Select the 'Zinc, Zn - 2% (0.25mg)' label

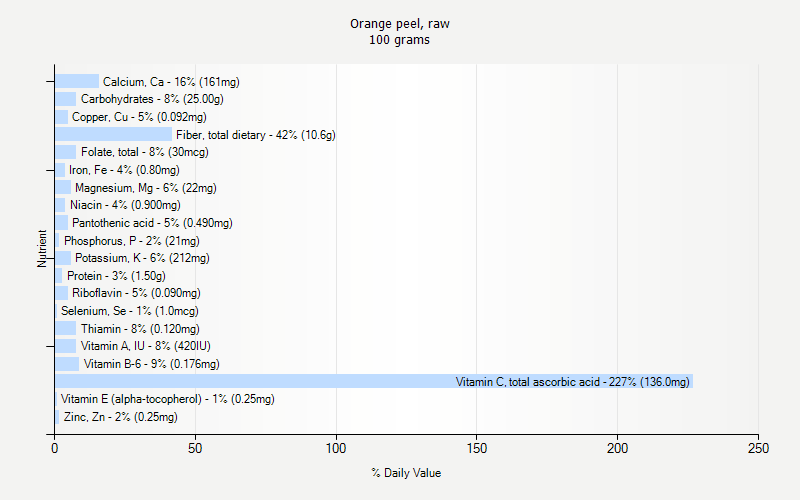click(x=120, y=417)
